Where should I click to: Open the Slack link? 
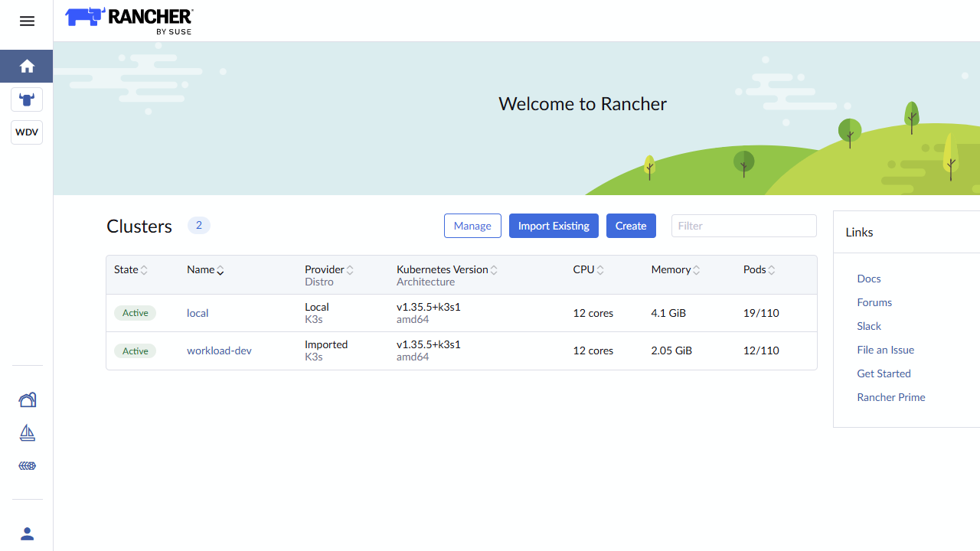[x=869, y=326]
